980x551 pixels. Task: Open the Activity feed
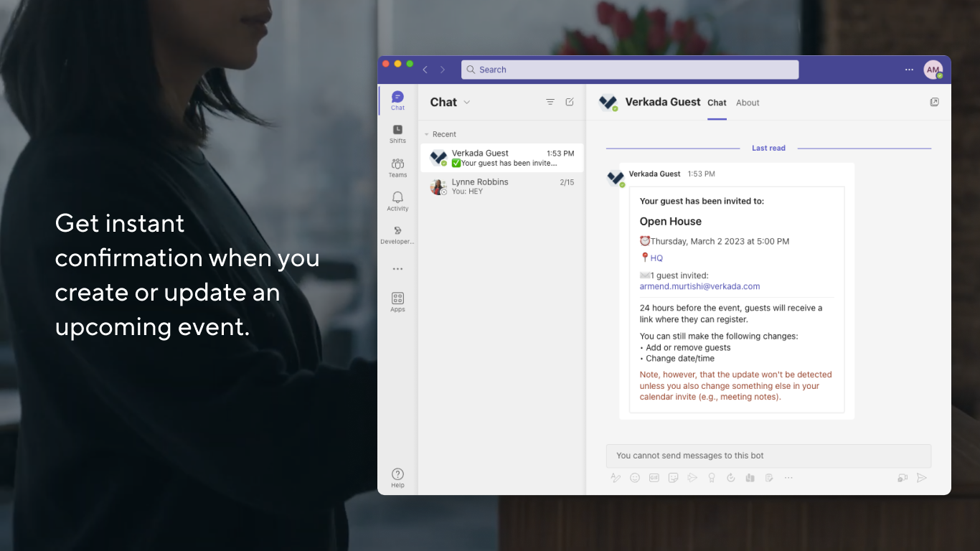point(397,201)
